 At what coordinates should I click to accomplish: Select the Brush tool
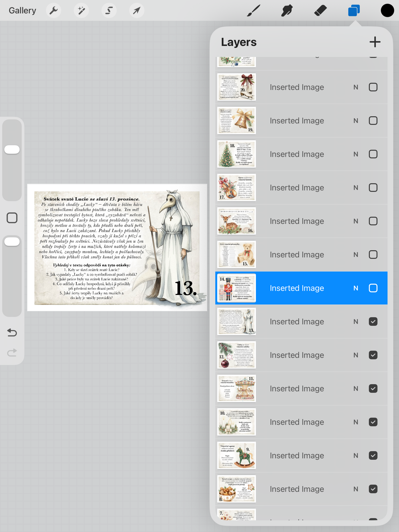(x=253, y=11)
